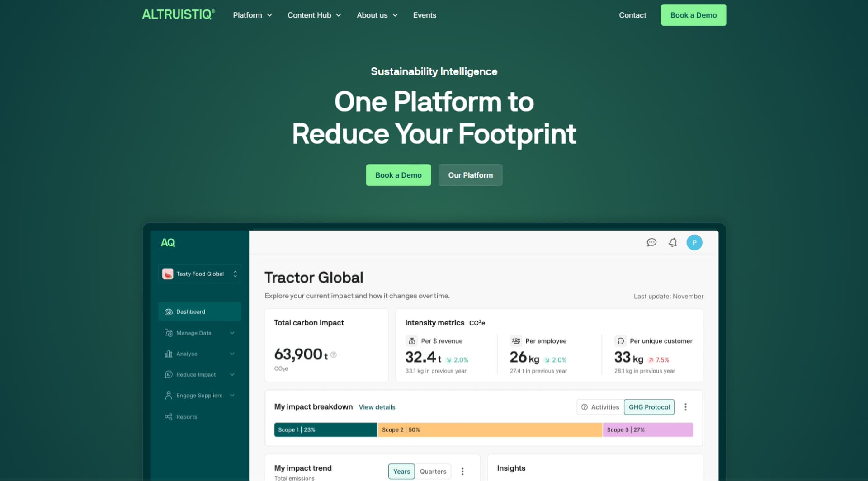Open impact breakdown three-dot menu
The height and width of the screenshot is (481, 868).
click(685, 407)
